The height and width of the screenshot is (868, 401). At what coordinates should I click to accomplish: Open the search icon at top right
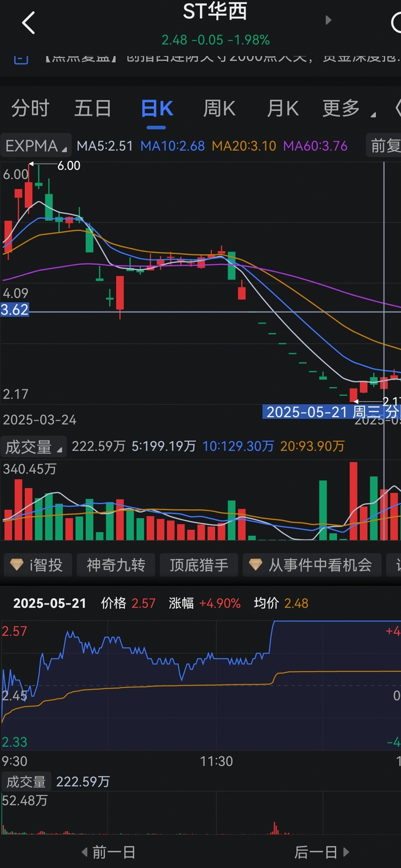click(x=396, y=22)
